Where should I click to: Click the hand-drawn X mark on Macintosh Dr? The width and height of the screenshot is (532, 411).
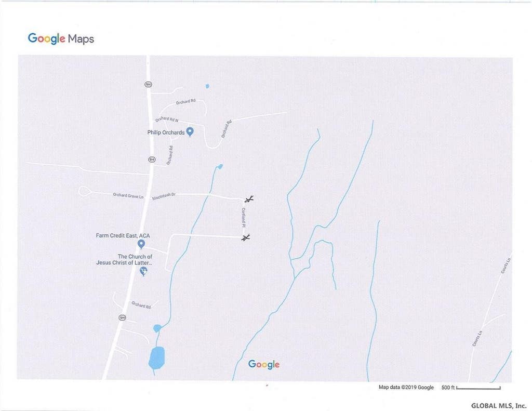coord(249,199)
